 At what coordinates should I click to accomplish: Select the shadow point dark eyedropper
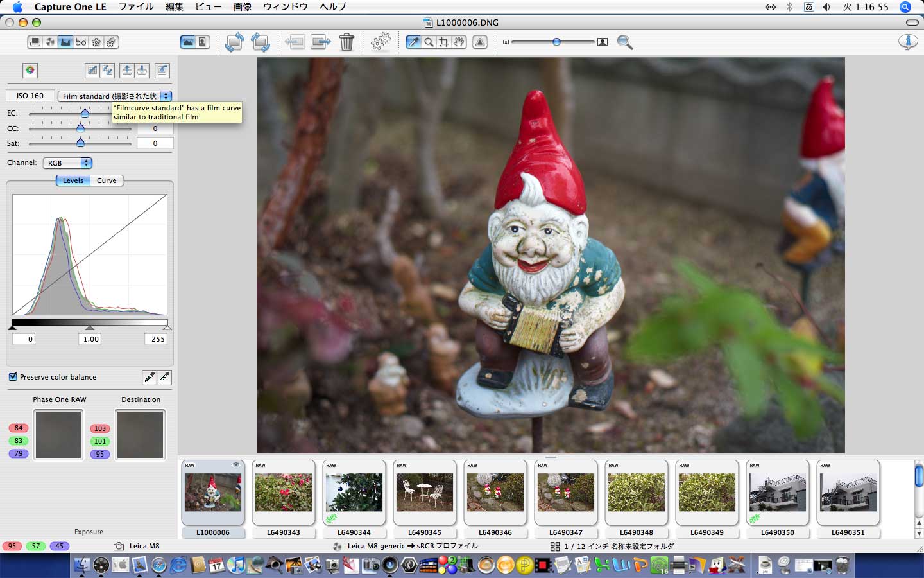tap(149, 378)
